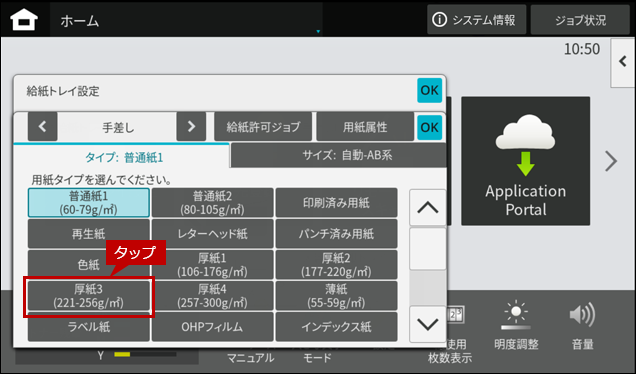Tap the Home icon
The height and width of the screenshot is (374, 636).
coord(24,19)
